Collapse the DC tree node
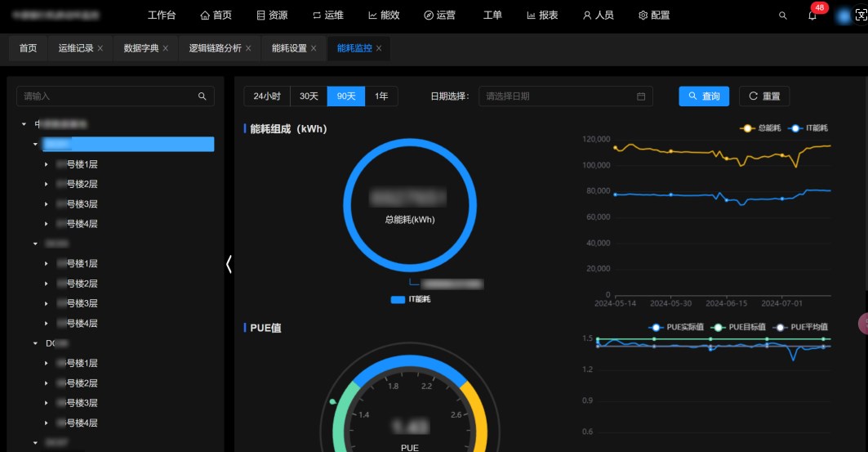The image size is (868, 452). pos(35,343)
